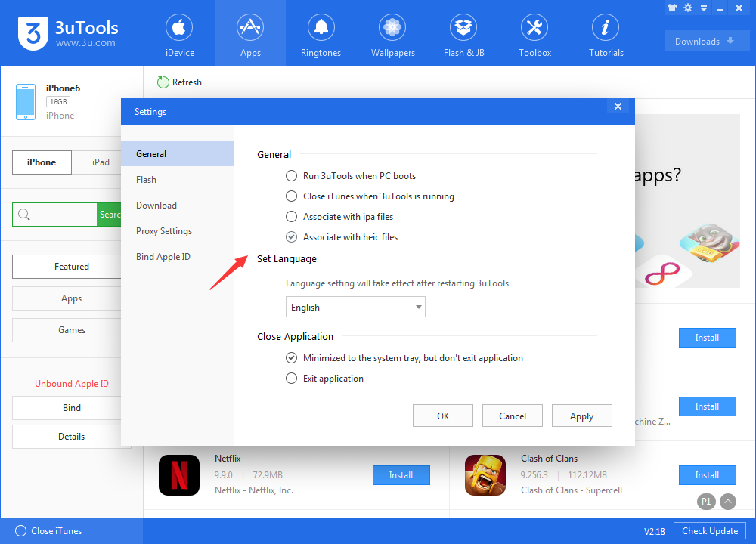Open the Apps section icon
Viewport: 756px width, 544px height.
pos(250,27)
